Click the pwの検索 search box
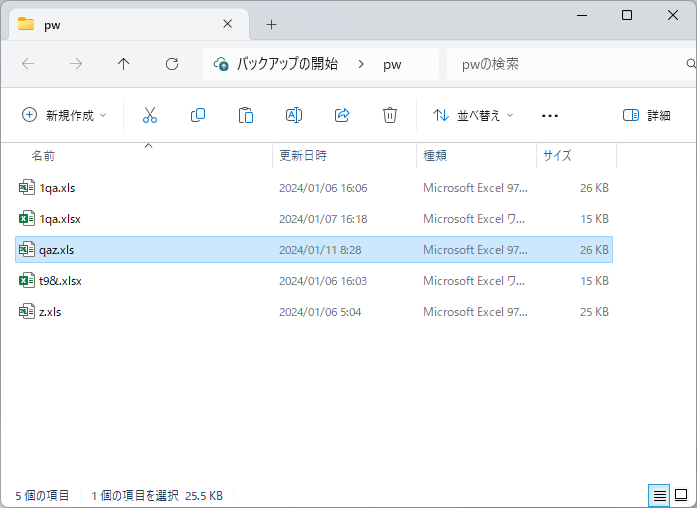This screenshot has width=697, height=508. 565,64
